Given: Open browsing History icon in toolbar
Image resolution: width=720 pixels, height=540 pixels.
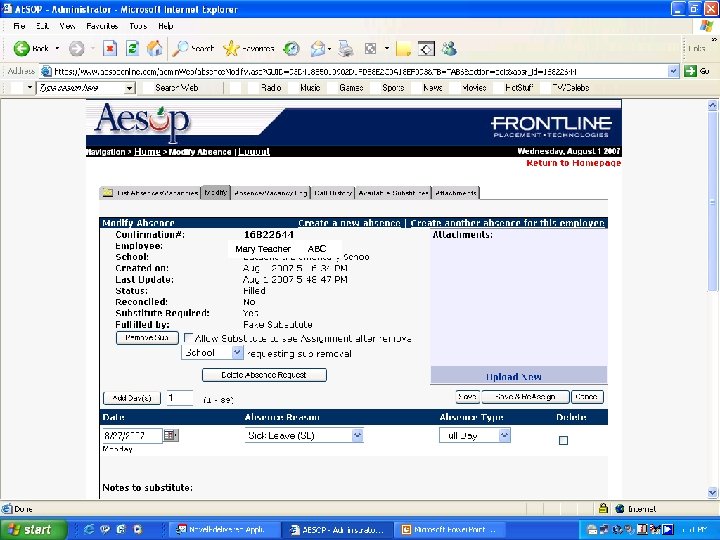Looking at the screenshot, I should 291,48.
